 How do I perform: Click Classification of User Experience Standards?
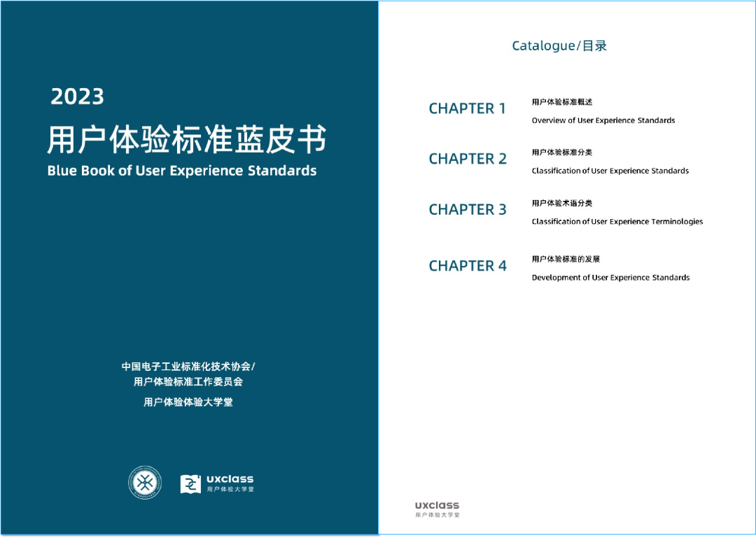(610, 171)
